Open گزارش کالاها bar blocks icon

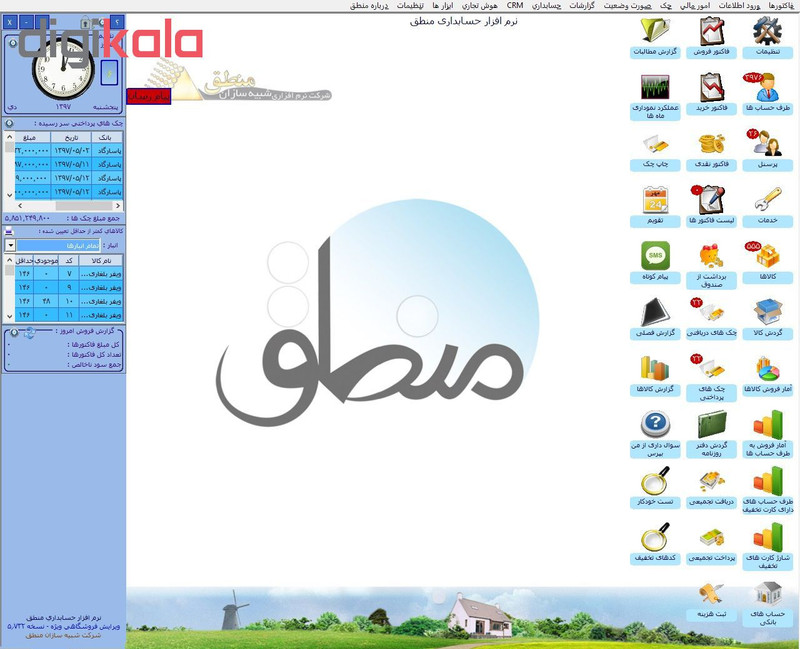point(655,368)
